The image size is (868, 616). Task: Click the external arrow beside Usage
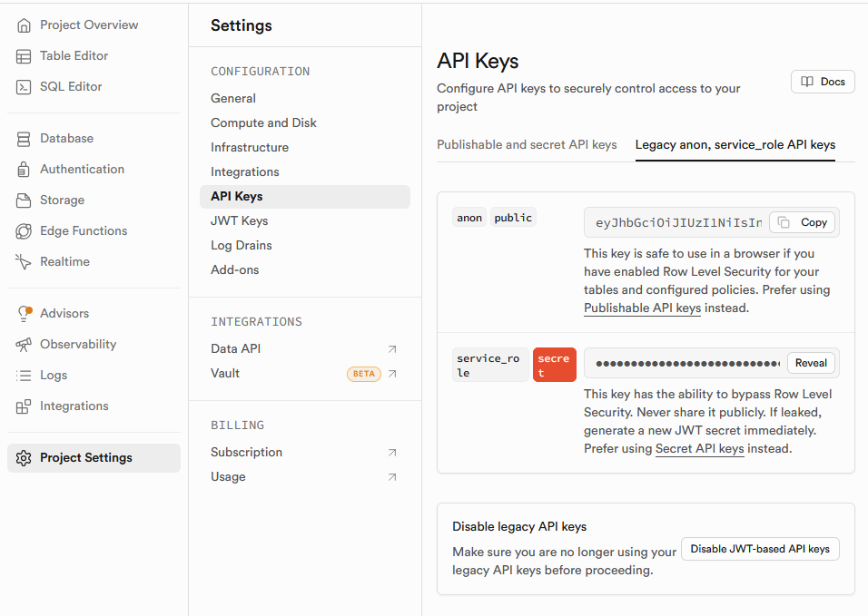[x=392, y=477]
